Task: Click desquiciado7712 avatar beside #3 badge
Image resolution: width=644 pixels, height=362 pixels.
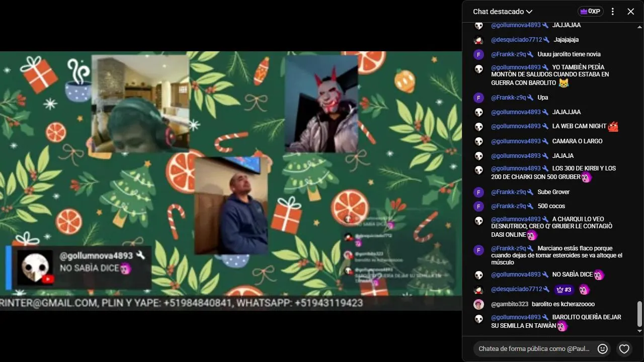Action: pos(479,290)
